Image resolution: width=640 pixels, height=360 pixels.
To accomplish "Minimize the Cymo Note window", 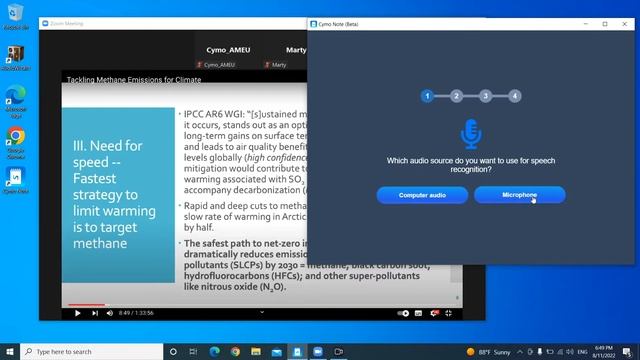I will 586,24.
